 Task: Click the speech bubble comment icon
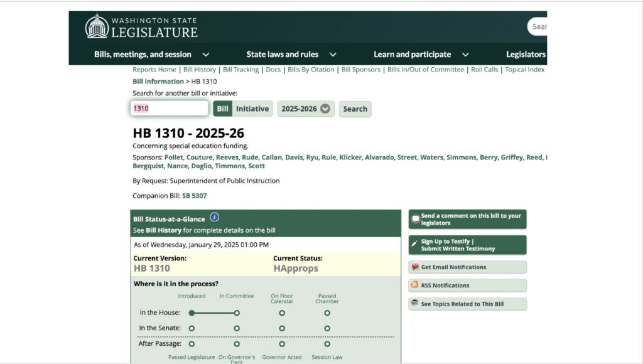pyautogui.click(x=416, y=219)
